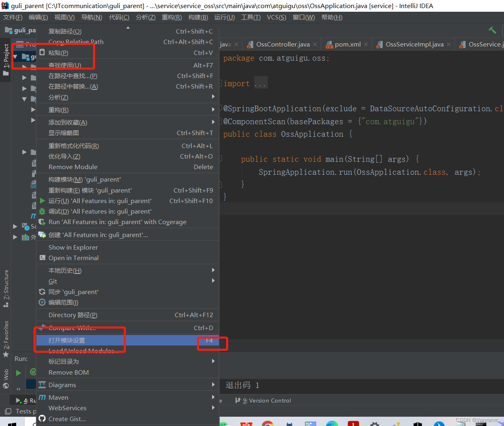Screen dimensions: 504x426
Task: Close the OssController.java tab
Action: (x=315, y=45)
